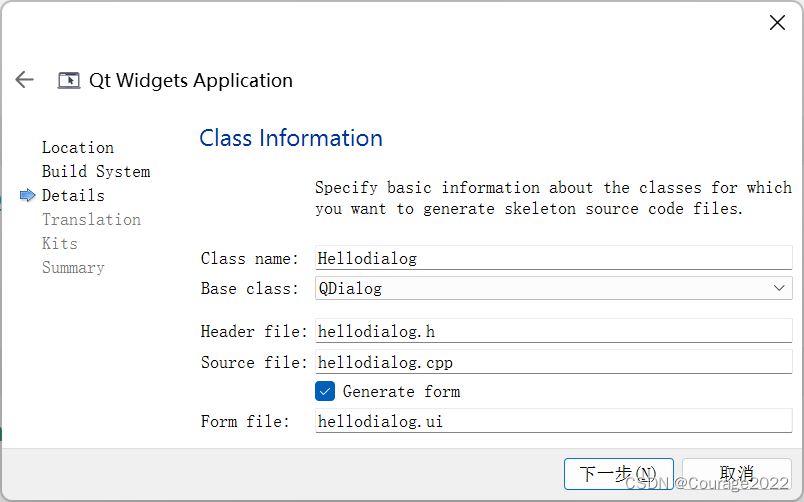The width and height of the screenshot is (804, 502).
Task: Select the Location step in sidebar
Action: point(78,148)
